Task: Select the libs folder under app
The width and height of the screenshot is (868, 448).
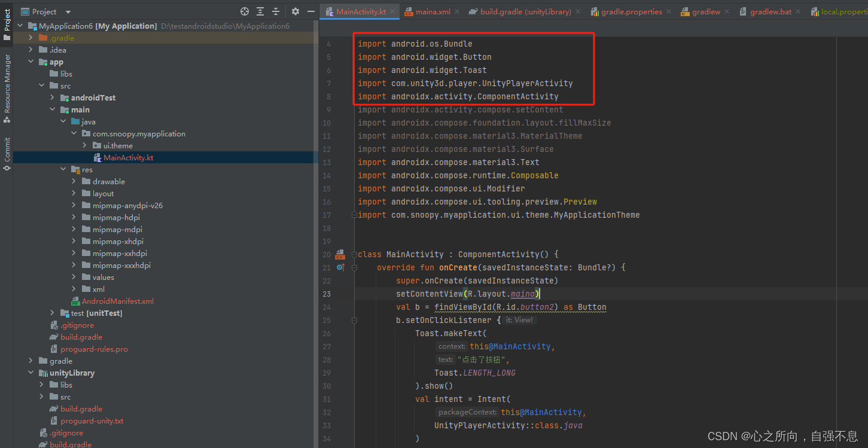Action: click(x=66, y=74)
